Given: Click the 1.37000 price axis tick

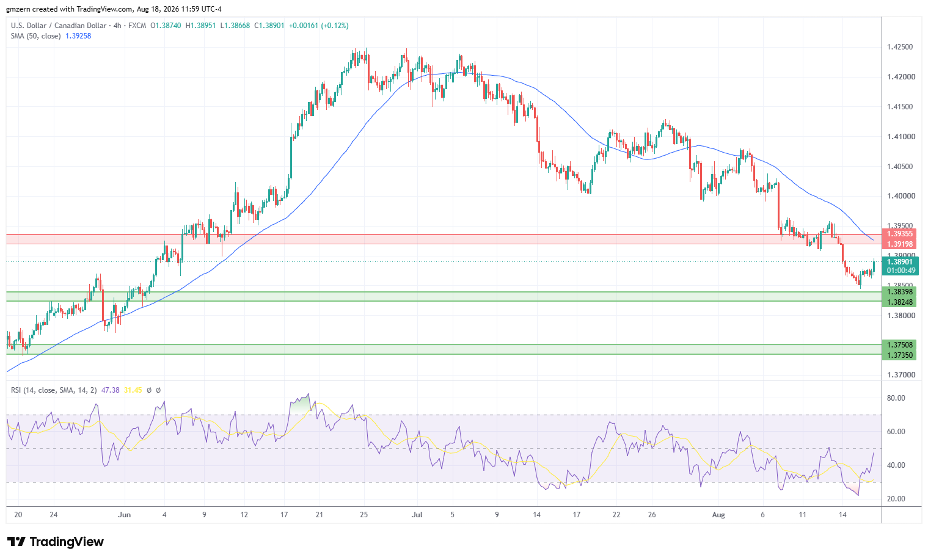Looking at the screenshot, I should pyautogui.click(x=900, y=375).
